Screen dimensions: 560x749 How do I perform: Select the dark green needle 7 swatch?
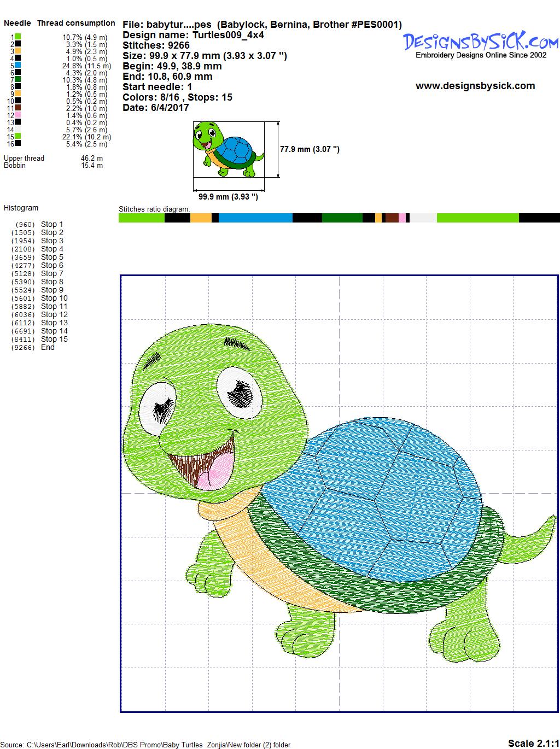coord(18,79)
